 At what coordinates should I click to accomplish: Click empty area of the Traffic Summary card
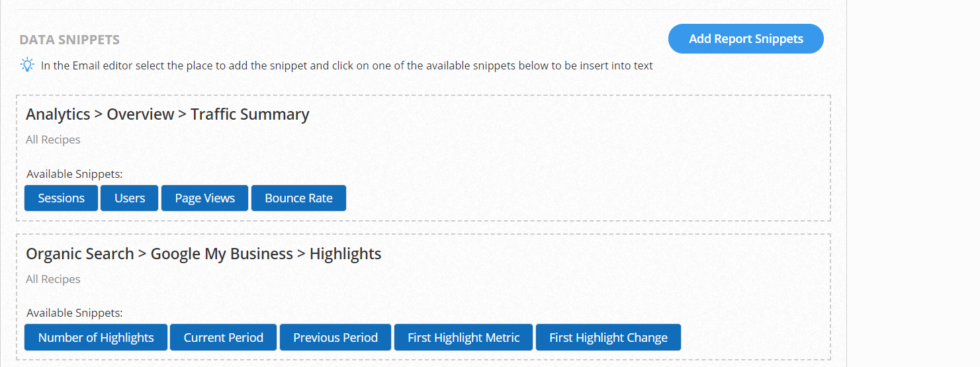pyautogui.click(x=562, y=159)
